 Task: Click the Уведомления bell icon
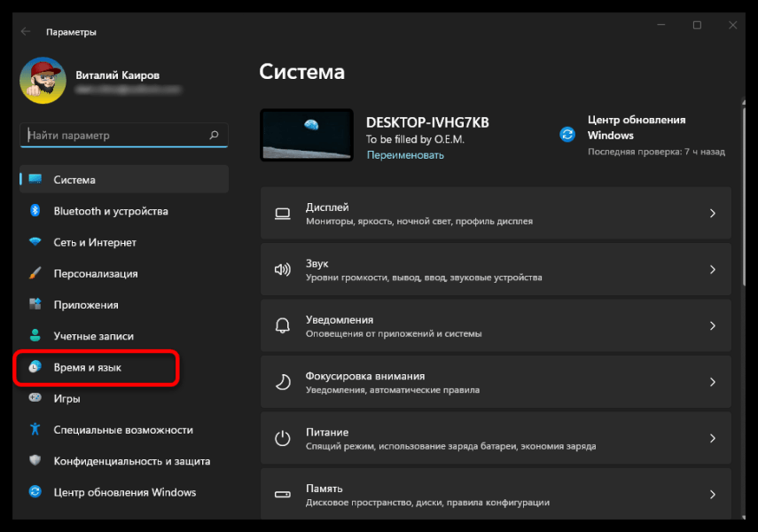click(x=282, y=325)
